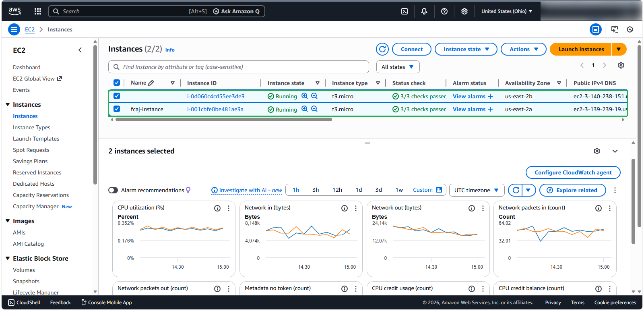Viewport: 644px width, 311px height.
Task: Zoom out filter on fcaj-instance Running state
Action: [314, 109]
